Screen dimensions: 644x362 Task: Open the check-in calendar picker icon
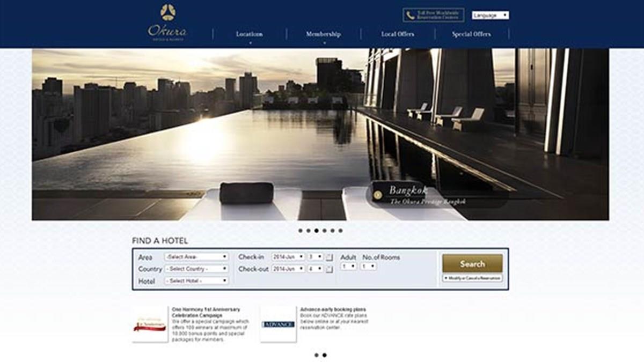330,257
